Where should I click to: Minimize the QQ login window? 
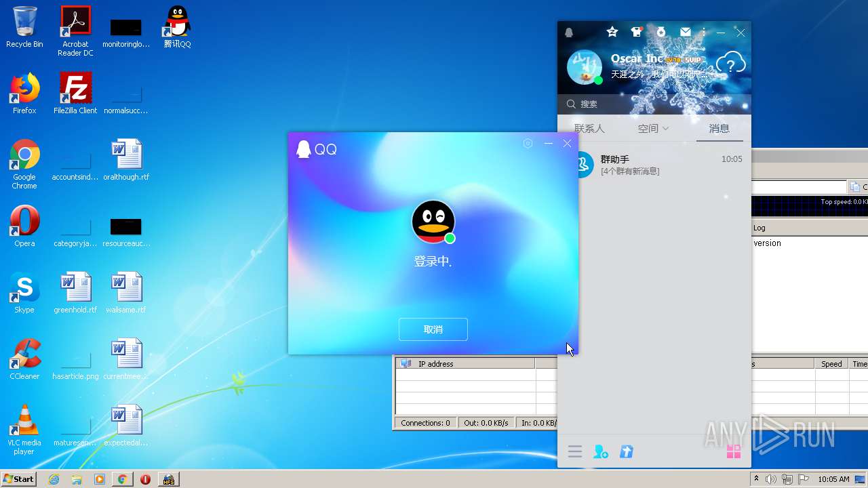tap(548, 143)
